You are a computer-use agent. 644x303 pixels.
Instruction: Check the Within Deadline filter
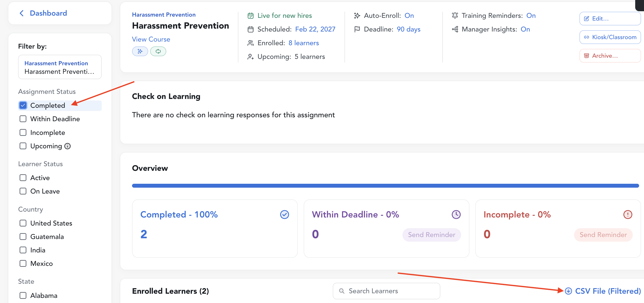click(x=23, y=119)
